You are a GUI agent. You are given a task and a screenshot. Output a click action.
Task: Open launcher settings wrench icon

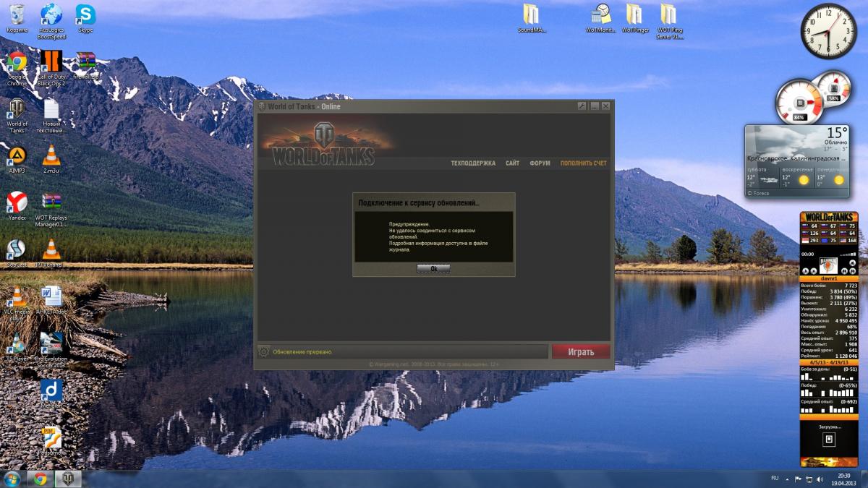pos(582,106)
